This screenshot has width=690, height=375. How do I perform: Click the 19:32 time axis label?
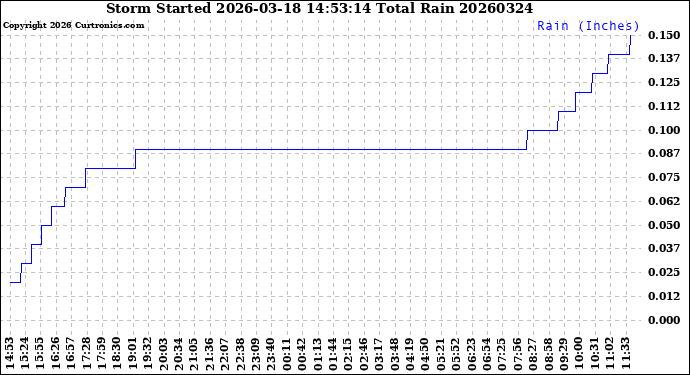(147, 353)
